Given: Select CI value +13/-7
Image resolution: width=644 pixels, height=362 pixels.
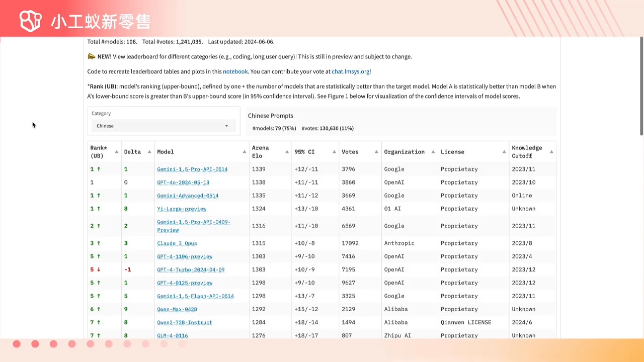Looking at the screenshot, I should click(304, 296).
